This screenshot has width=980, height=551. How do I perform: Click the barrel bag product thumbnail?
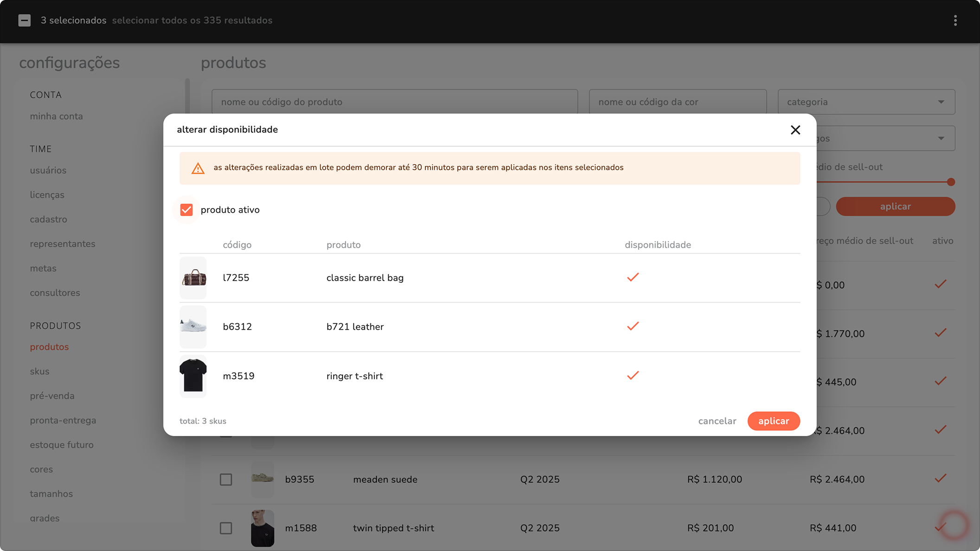(193, 278)
